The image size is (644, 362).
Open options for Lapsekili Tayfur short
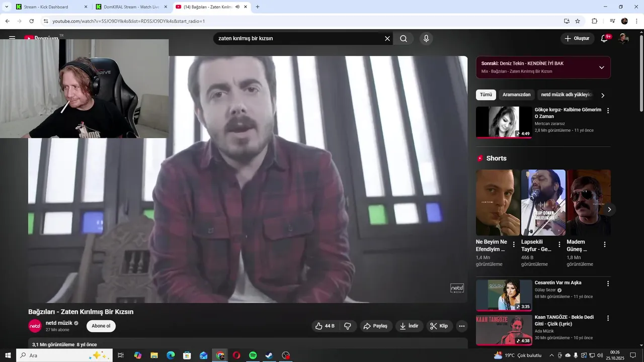(x=559, y=244)
